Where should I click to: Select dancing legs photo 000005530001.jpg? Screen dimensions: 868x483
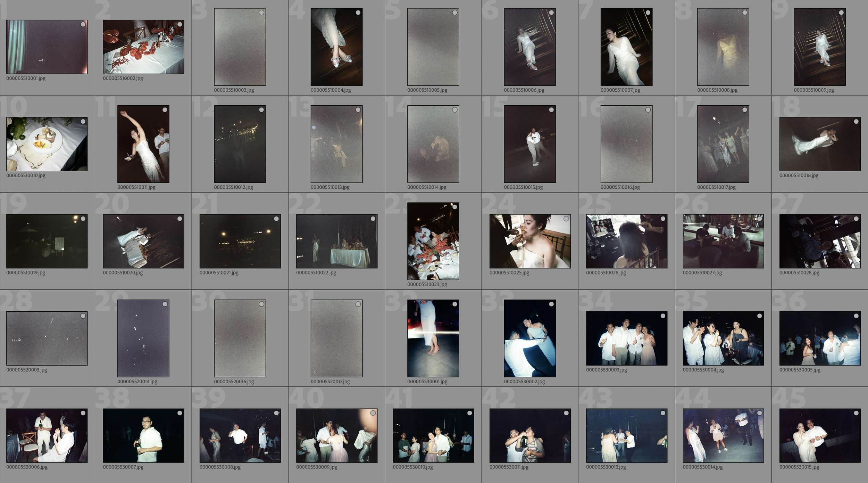pyautogui.click(x=433, y=338)
